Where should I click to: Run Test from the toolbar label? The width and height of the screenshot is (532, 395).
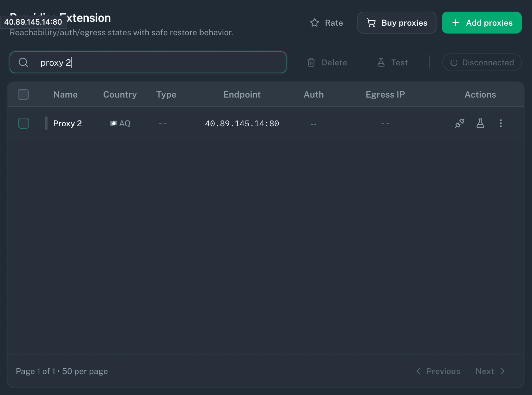click(x=399, y=63)
